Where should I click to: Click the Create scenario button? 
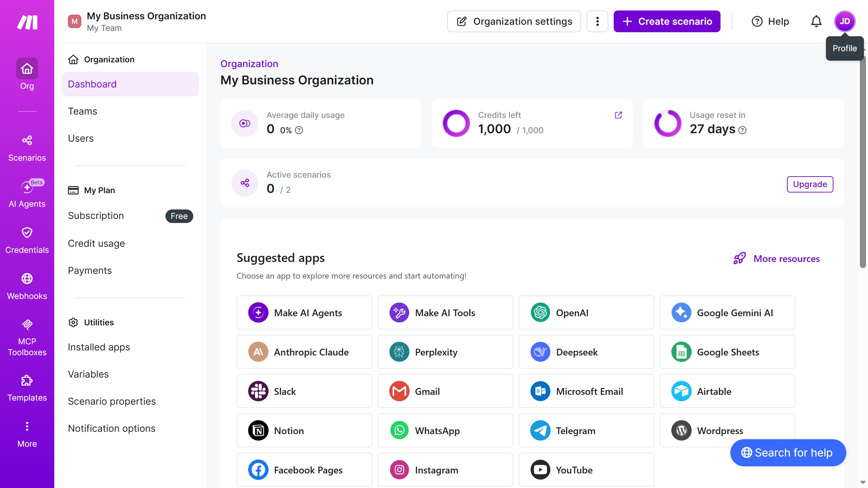tap(667, 21)
